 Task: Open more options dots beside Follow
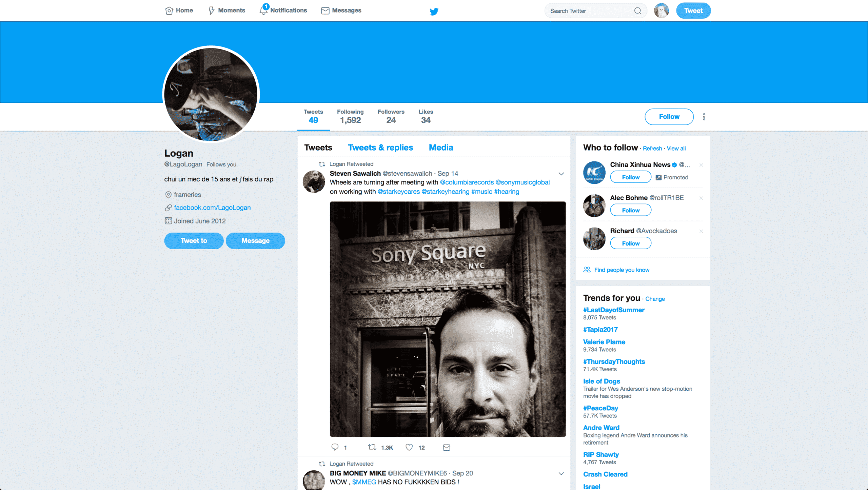point(704,117)
